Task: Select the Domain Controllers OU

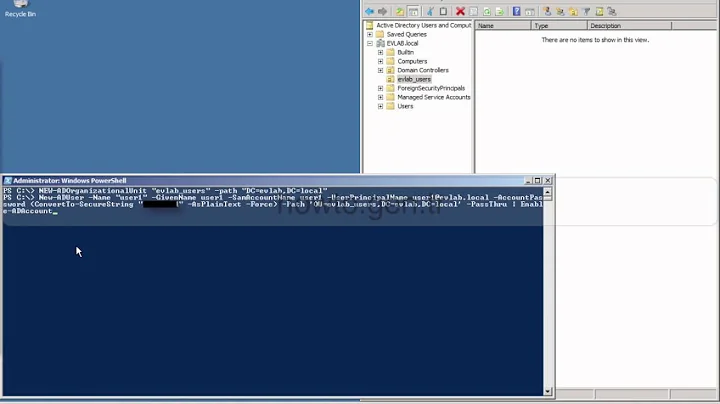Action: [x=423, y=70]
